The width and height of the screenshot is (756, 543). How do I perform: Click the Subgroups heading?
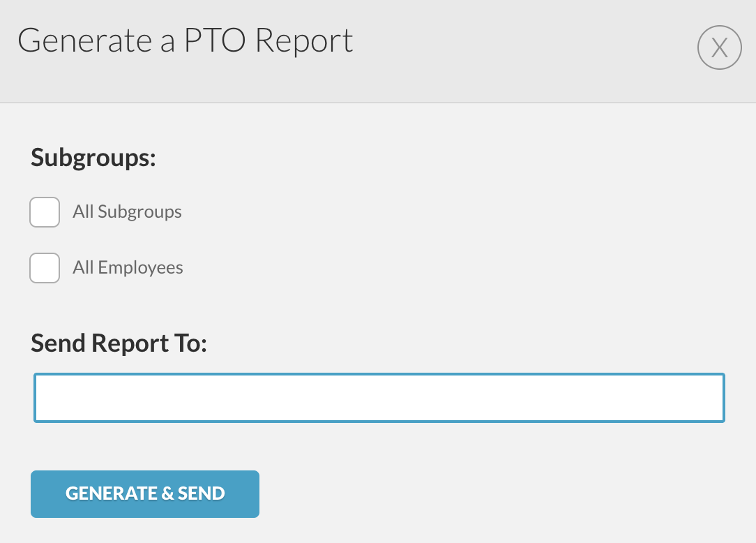pos(93,158)
